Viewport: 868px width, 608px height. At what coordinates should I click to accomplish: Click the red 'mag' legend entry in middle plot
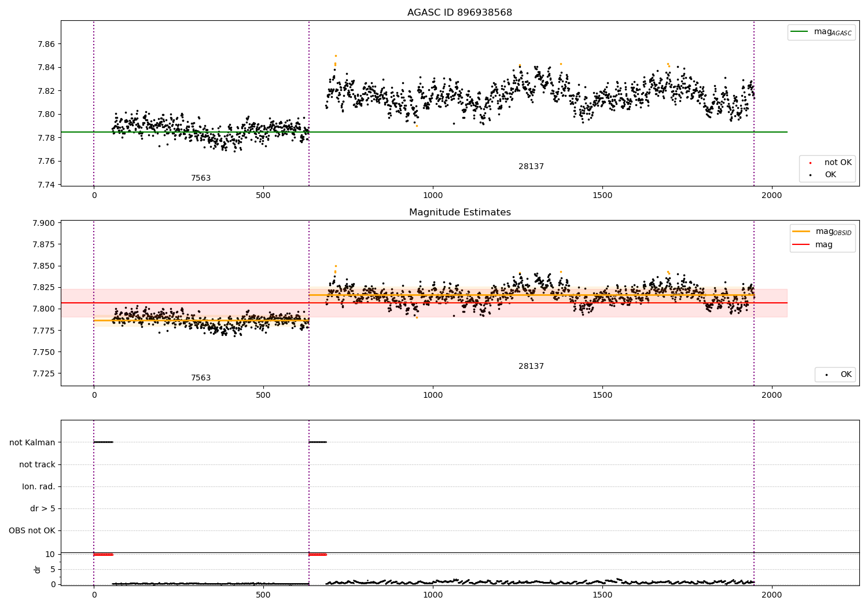click(813, 245)
